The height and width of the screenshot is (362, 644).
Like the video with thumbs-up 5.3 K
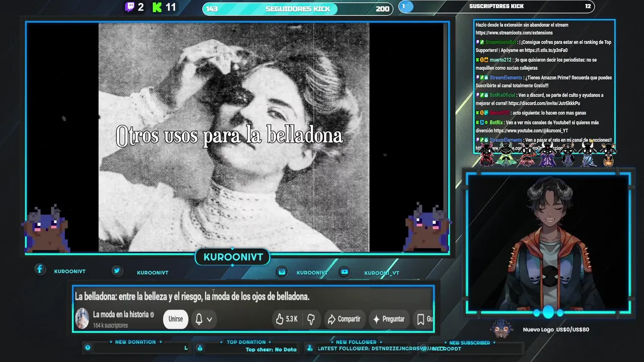286,319
